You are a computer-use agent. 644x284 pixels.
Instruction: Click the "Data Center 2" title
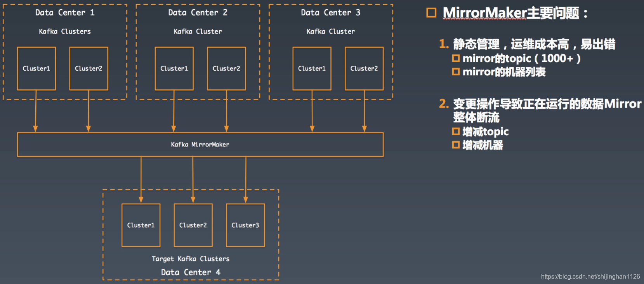pyautogui.click(x=198, y=12)
